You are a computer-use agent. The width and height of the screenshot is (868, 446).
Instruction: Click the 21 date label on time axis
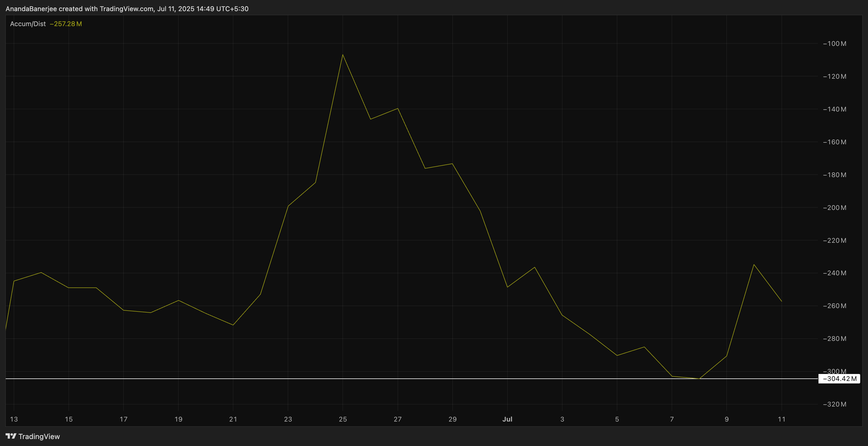click(233, 419)
